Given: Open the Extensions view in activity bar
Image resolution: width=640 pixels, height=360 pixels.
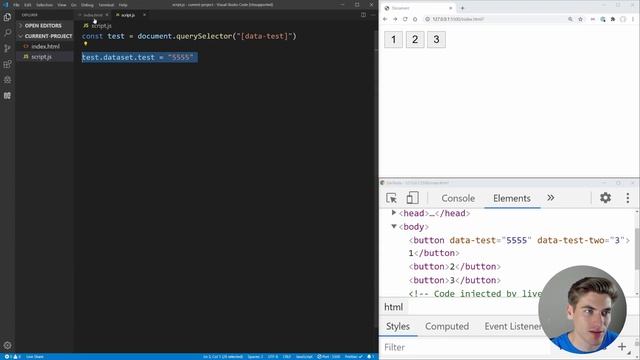Looking at the screenshot, I should pyautogui.click(x=7, y=64).
